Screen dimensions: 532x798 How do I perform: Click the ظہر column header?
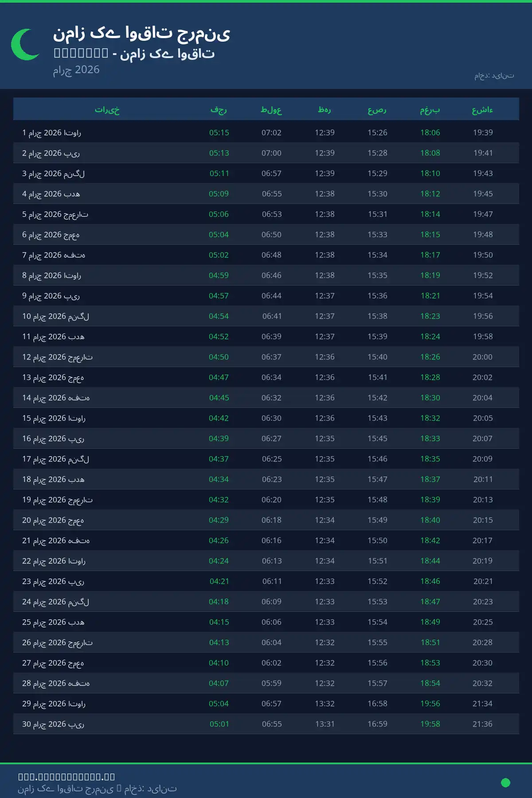(325, 110)
